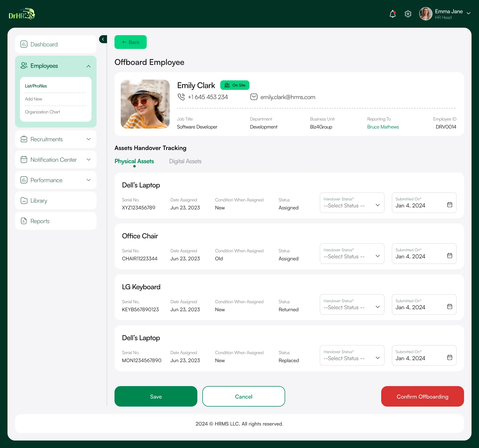Screen dimensions: 479x448
Task: Open Organization Chart from the submenu
Action: click(x=42, y=112)
